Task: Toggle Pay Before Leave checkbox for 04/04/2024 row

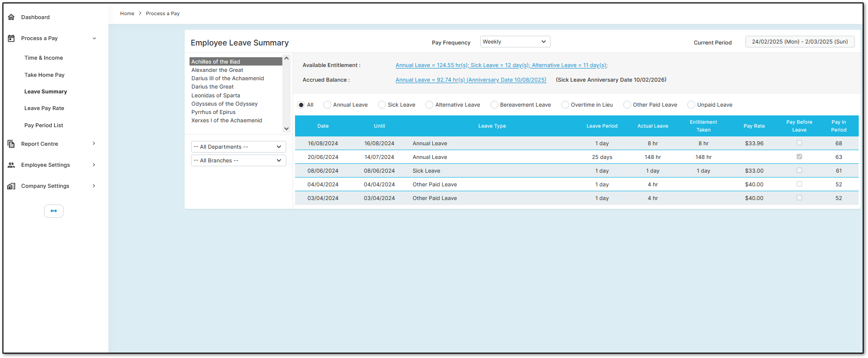Action: 799,184
